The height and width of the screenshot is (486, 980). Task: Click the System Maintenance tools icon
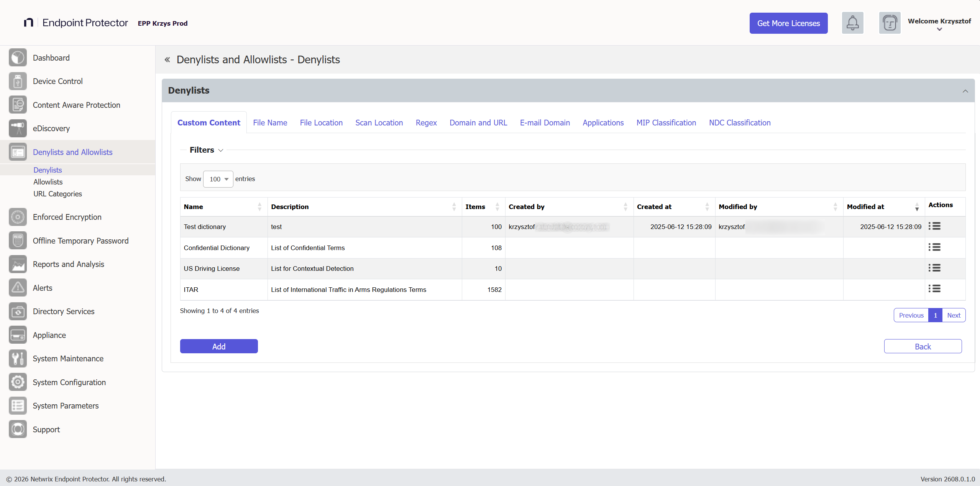[x=18, y=359]
